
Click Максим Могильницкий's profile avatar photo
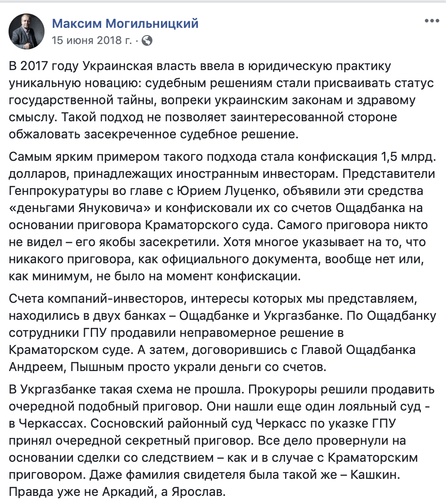point(27,31)
